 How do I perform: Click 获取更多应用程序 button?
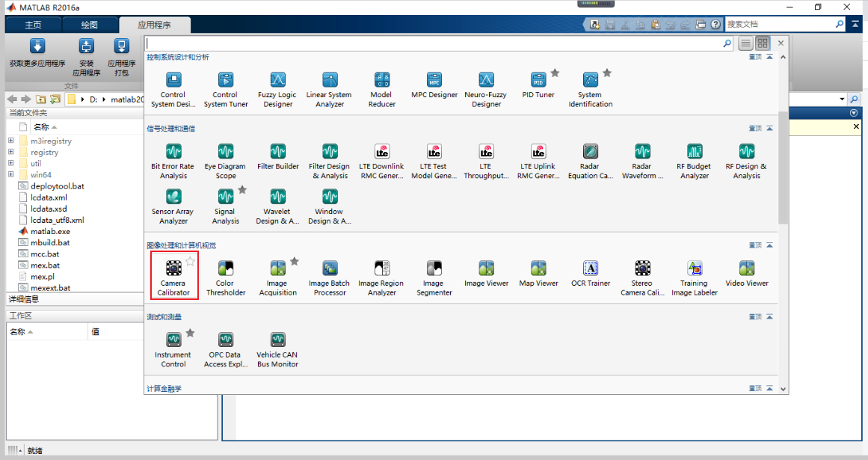pos(37,53)
